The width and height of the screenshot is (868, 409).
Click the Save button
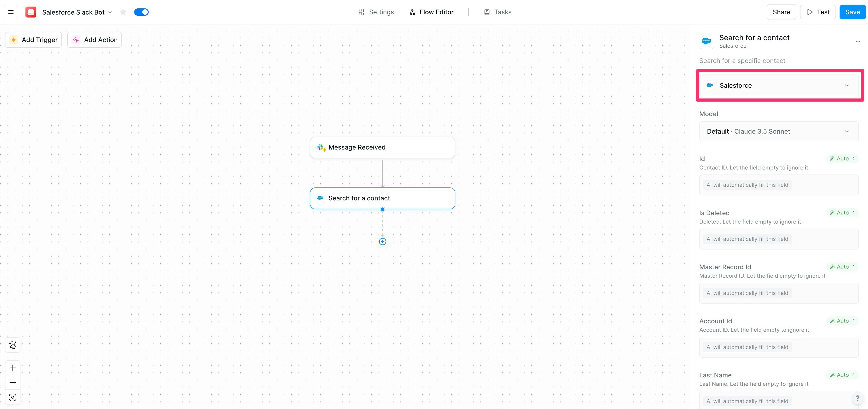[x=852, y=12]
